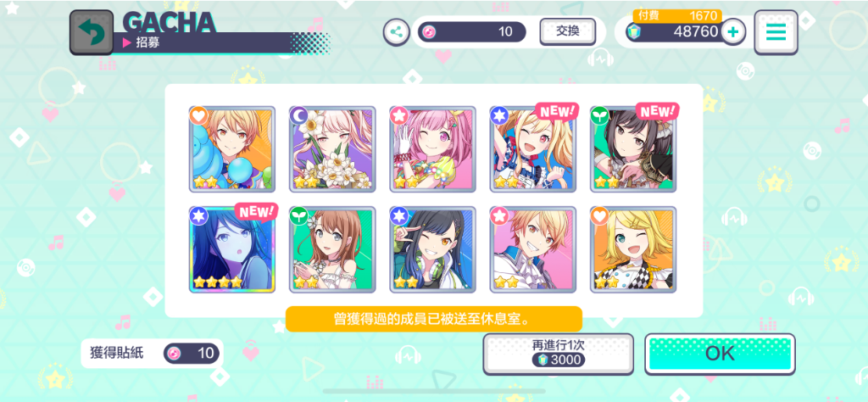This screenshot has height=402, width=868.
Task: Click the 再進行1次 pull again button
Action: tap(558, 354)
